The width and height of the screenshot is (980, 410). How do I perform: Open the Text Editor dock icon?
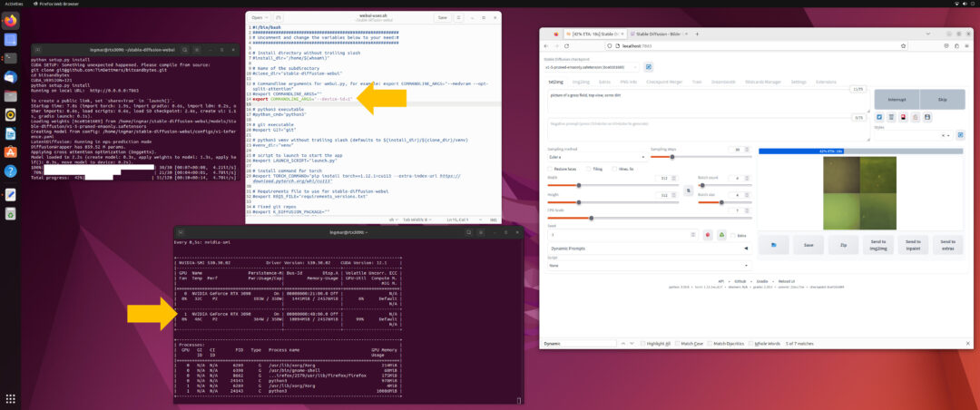[x=11, y=194]
